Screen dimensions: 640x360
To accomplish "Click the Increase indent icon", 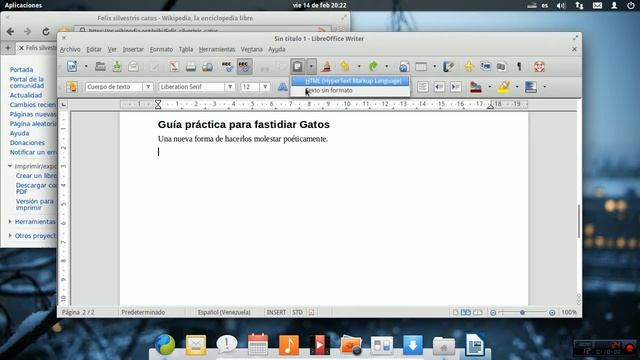I will coord(456,87).
